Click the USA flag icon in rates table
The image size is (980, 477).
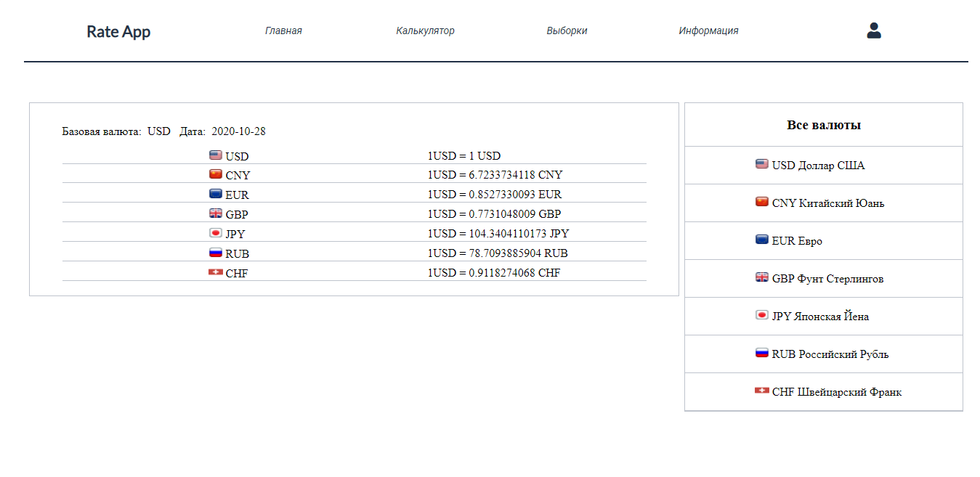point(215,155)
